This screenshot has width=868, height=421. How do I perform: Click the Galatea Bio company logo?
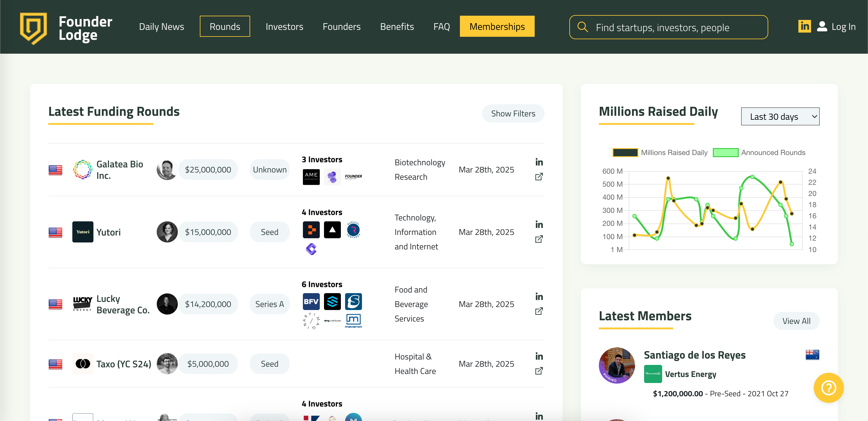[83, 169]
